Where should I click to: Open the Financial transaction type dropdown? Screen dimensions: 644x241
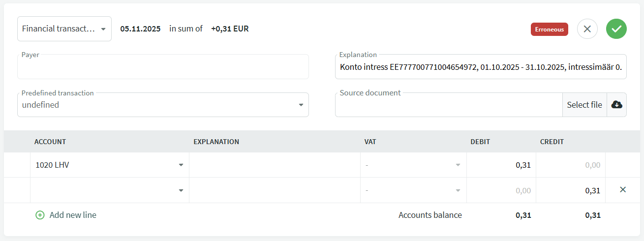tap(64, 29)
